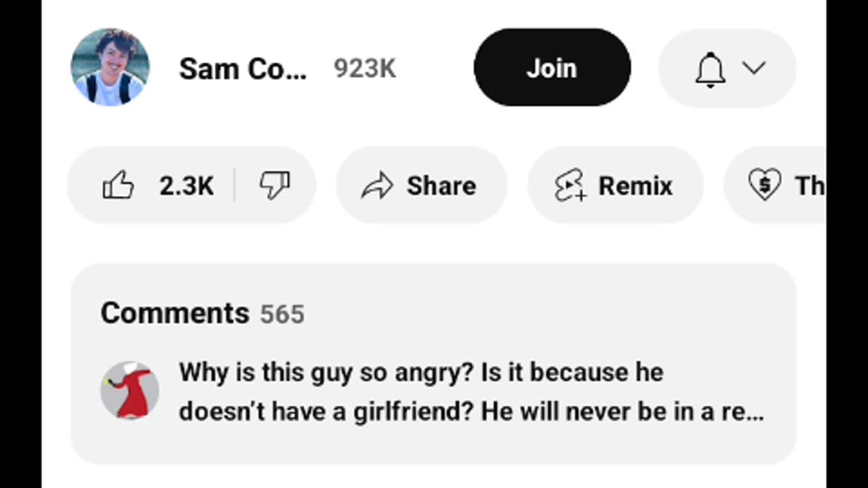Click the thumbs-up like icon
868x488 pixels.
tap(118, 185)
